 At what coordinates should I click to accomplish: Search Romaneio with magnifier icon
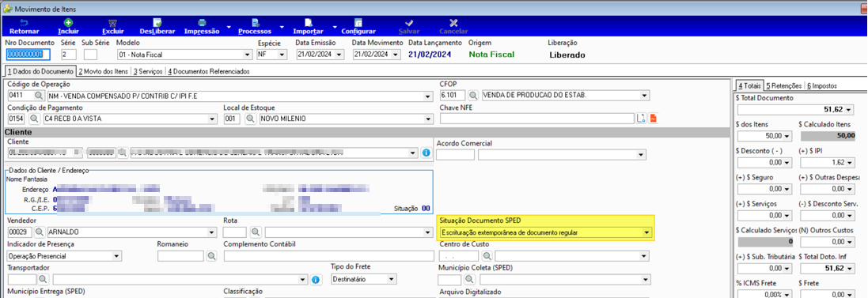coord(211,256)
